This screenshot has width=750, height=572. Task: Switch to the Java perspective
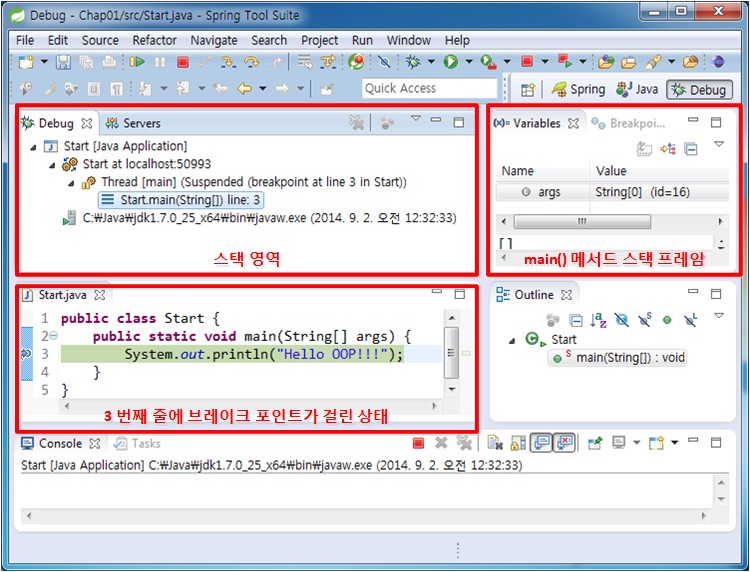pyautogui.click(x=638, y=89)
